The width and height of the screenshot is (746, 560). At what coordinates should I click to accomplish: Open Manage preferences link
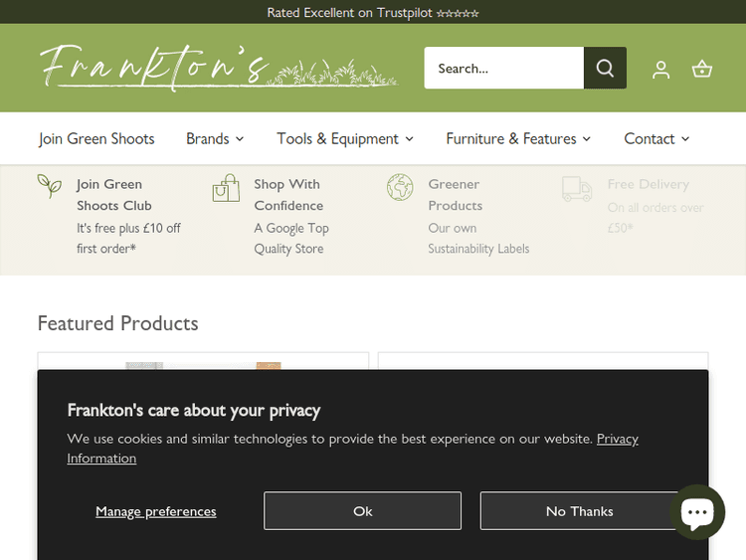coord(155,511)
